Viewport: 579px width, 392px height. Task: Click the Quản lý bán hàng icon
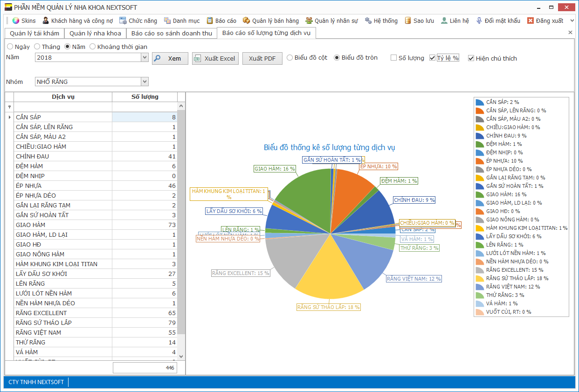[x=247, y=21]
